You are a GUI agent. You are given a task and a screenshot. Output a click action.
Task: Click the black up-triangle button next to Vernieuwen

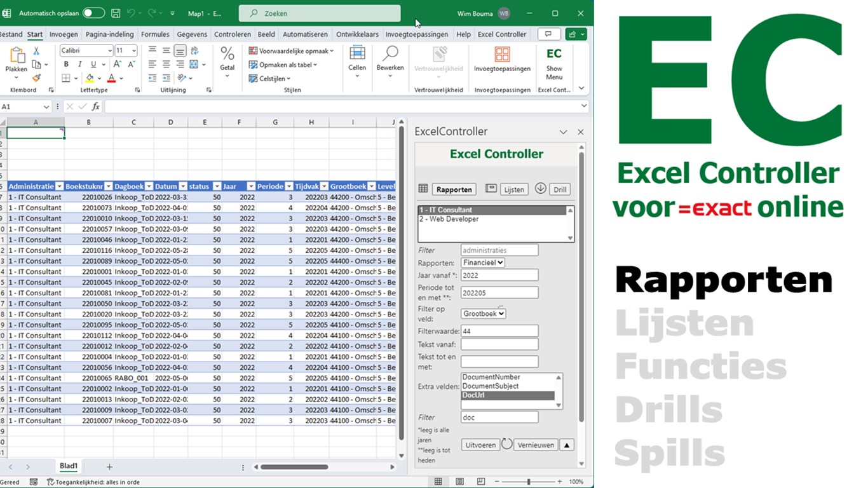point(568,445)
